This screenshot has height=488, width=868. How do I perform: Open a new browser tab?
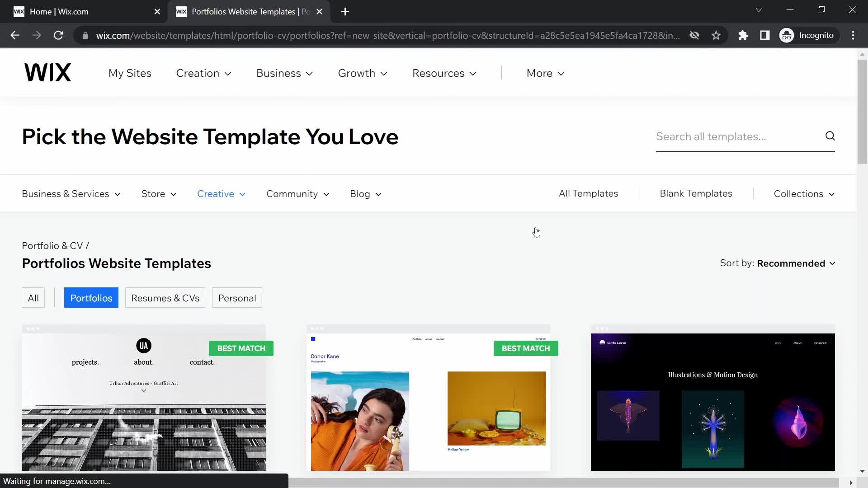(345, 12)
